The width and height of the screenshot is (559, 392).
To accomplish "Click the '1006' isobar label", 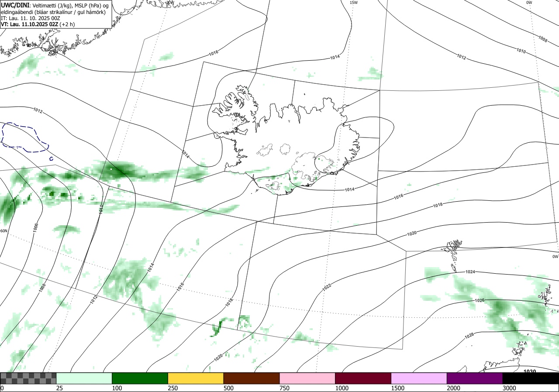I will point(35,227).
